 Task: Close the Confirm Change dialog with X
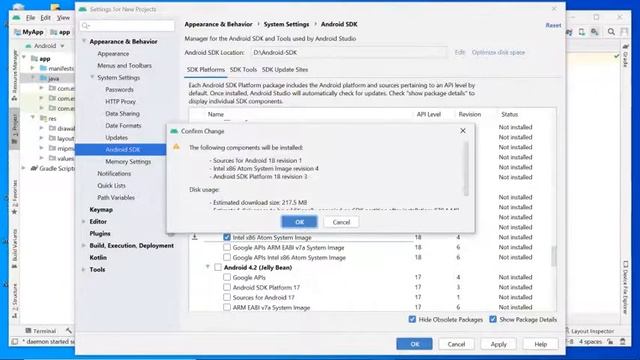click(463, 131)
